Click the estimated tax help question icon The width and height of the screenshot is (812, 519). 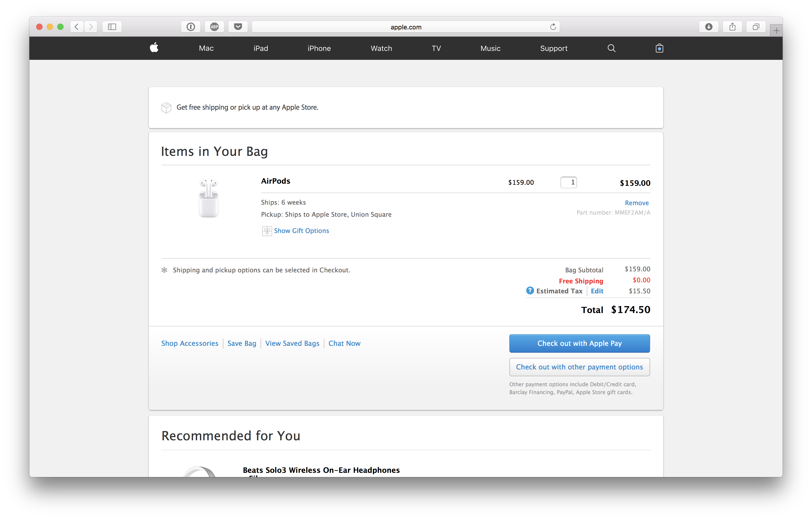(530, 290)
